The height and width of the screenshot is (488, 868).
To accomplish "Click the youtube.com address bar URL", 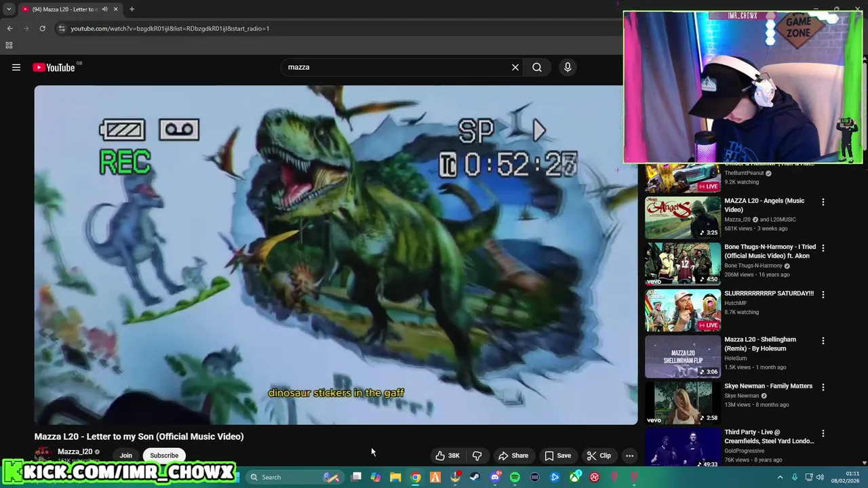I will (170, 28).
